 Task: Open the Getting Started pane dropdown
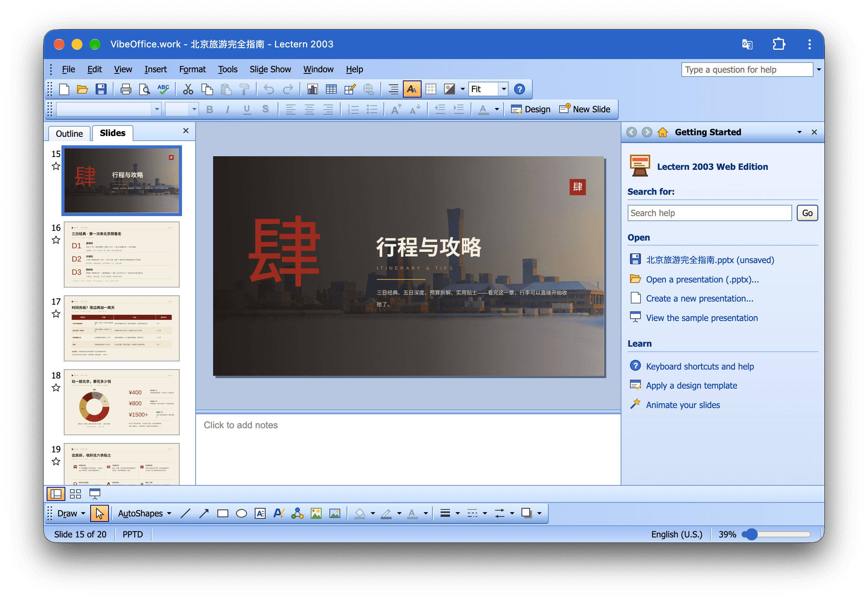click(800, 132)
